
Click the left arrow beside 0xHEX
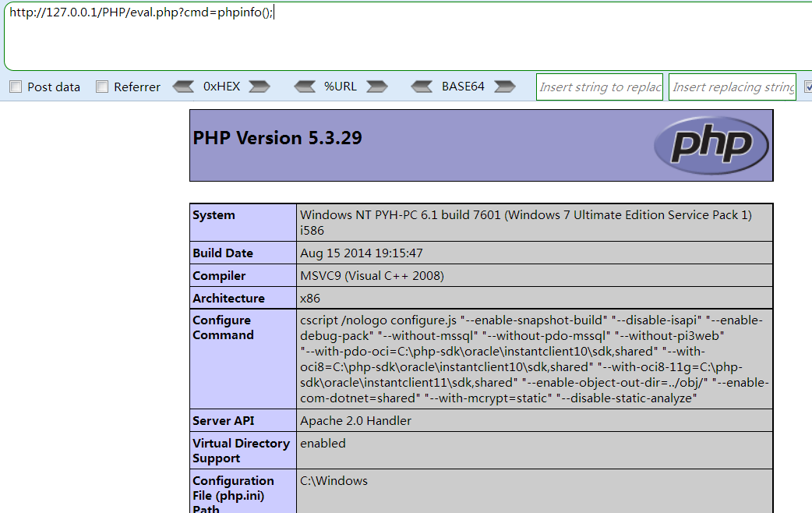(183, 87)
